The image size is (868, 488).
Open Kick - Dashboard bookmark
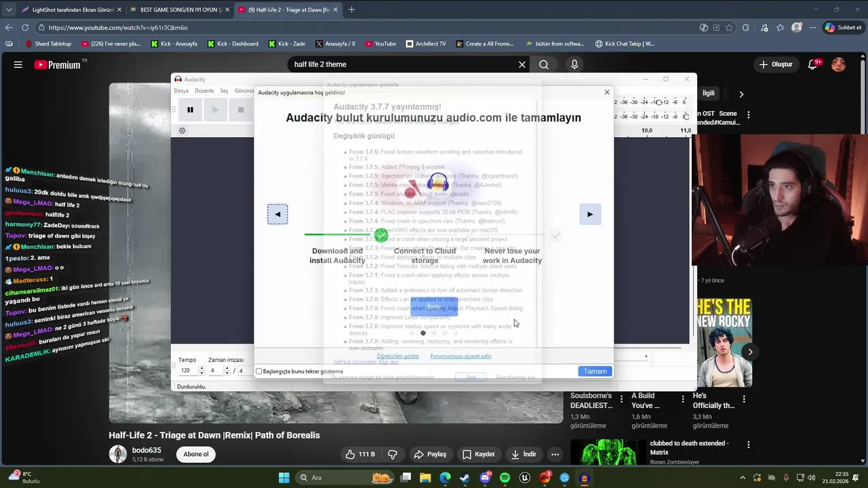pyautogui.click(x=231, y=43)
